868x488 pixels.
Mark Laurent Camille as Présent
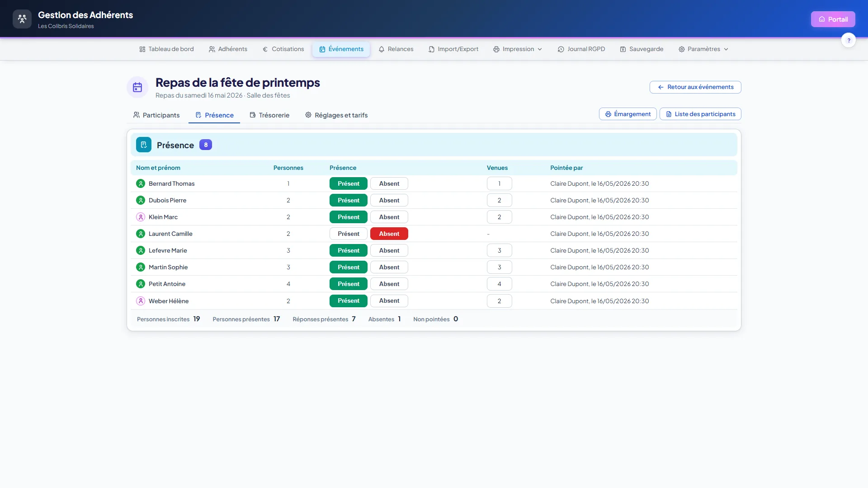coord(349,234)
